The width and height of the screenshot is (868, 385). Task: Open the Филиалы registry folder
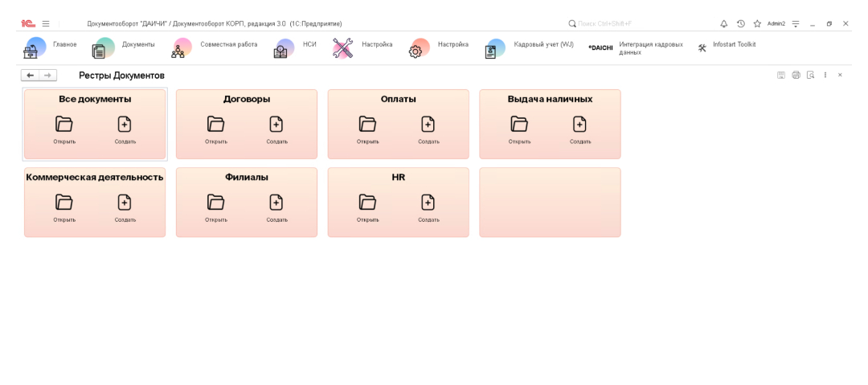click(216, 203)
